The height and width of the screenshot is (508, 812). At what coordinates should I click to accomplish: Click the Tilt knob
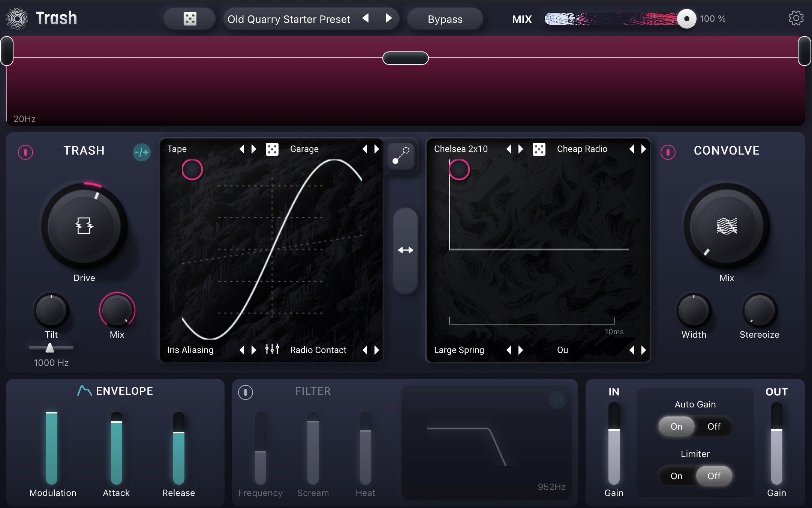51,310
